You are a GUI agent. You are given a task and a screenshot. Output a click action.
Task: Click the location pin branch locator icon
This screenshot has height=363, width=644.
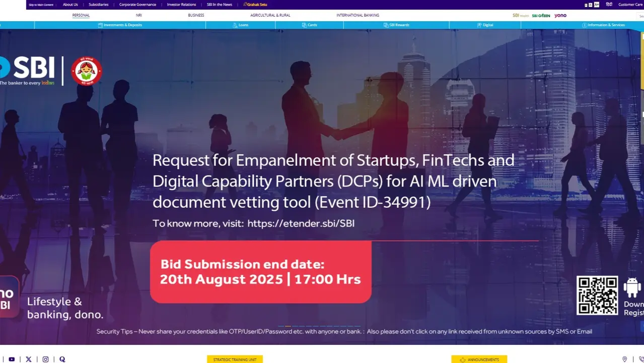click(x=624, y=359)
